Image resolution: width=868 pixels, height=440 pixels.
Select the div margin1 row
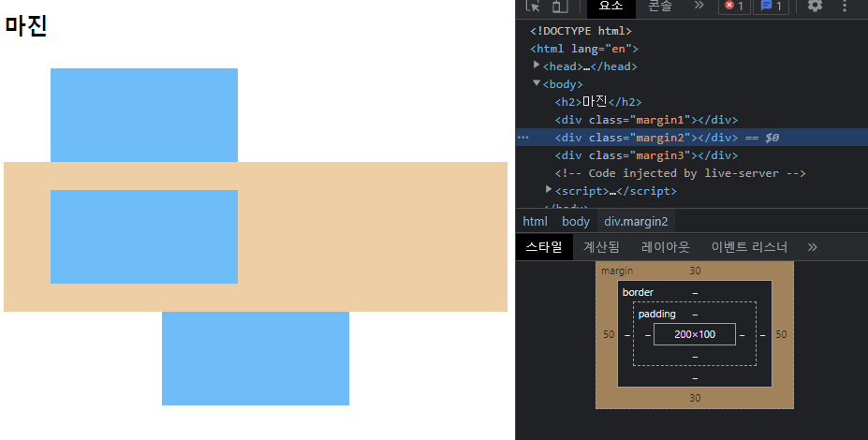click(x=646, y=120)
